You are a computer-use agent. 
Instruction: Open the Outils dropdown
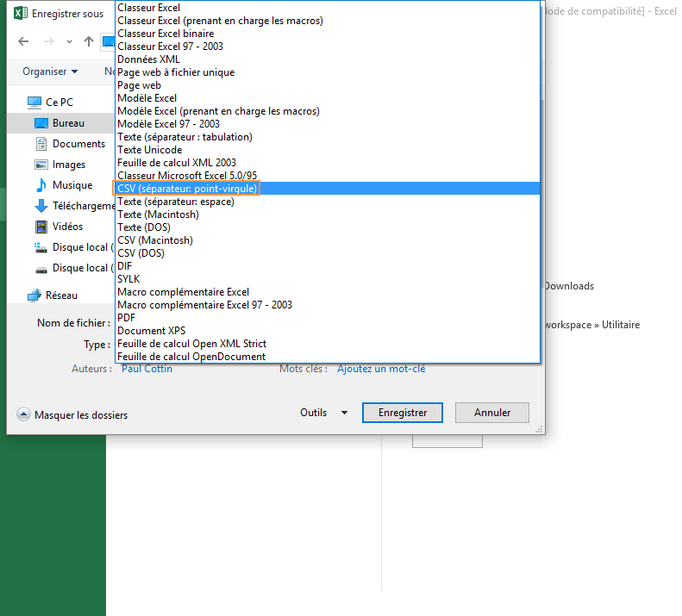pyautogui.click(x=323, y=413)
